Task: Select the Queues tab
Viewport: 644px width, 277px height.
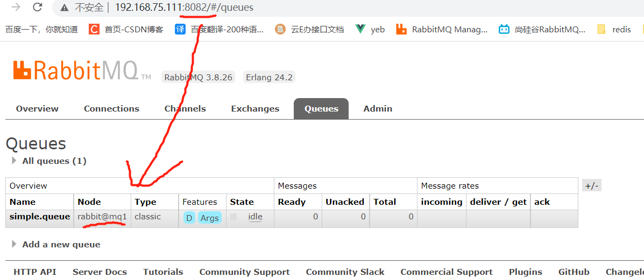Action: tap(321, 109)
